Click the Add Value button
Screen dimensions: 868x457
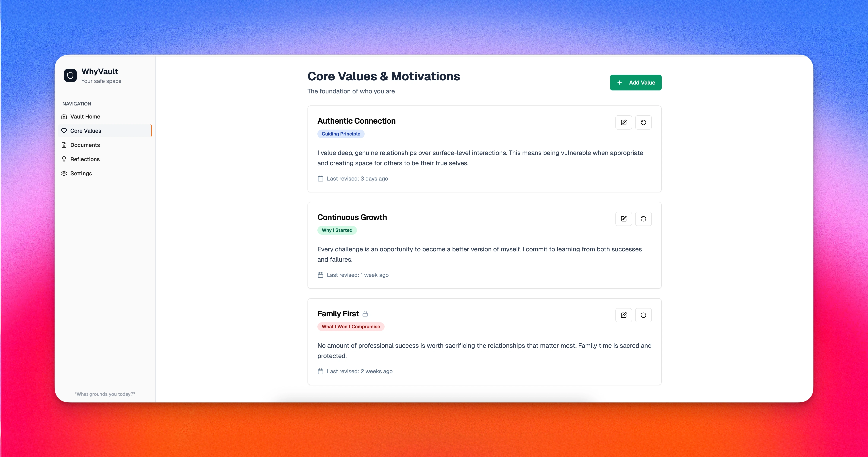tap(636, 83)
